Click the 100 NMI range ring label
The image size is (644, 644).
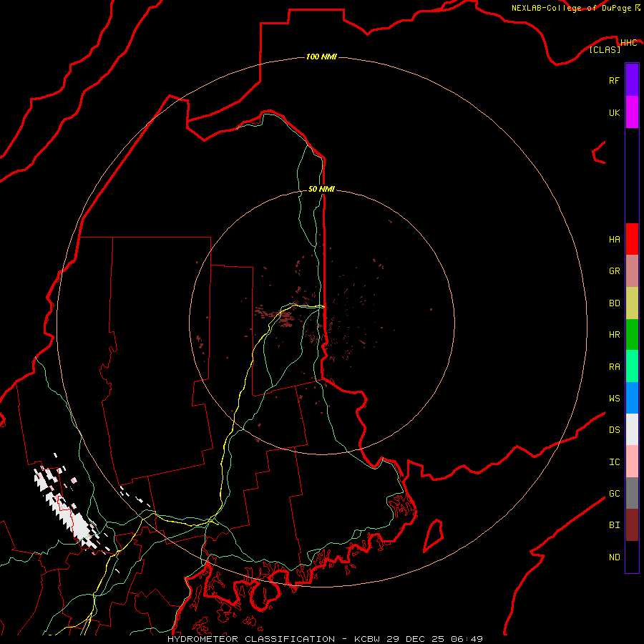point(321,57)
